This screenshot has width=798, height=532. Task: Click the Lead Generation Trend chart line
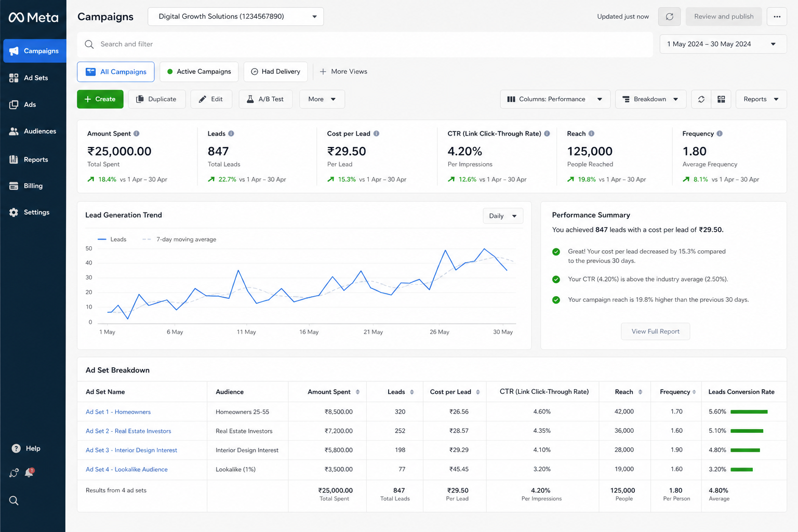[307, 285]
